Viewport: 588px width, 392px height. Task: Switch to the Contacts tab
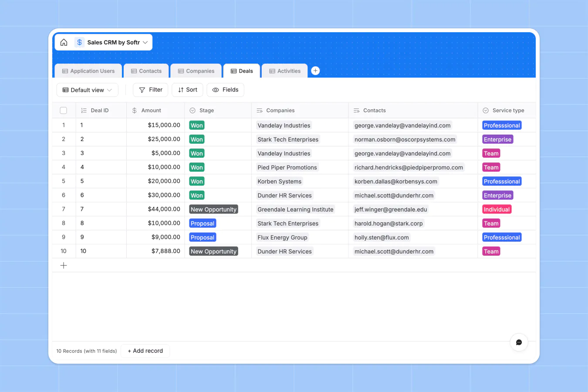click(x=146, y=71)
